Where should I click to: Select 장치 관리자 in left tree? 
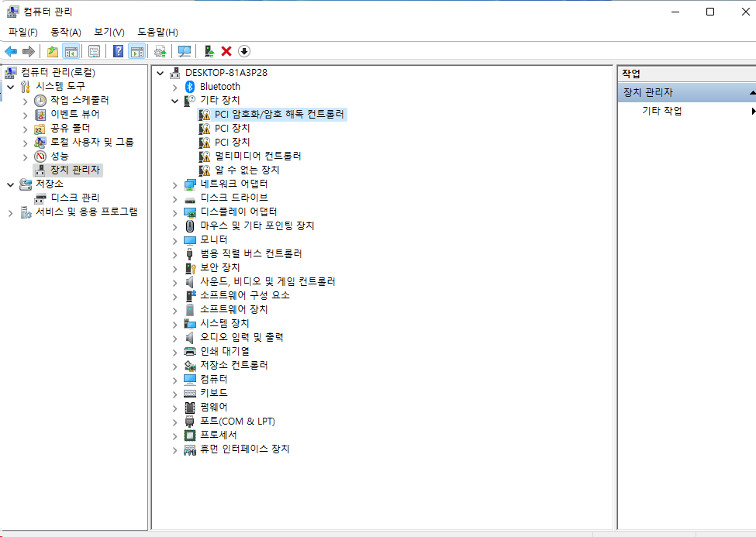point(74,170)
